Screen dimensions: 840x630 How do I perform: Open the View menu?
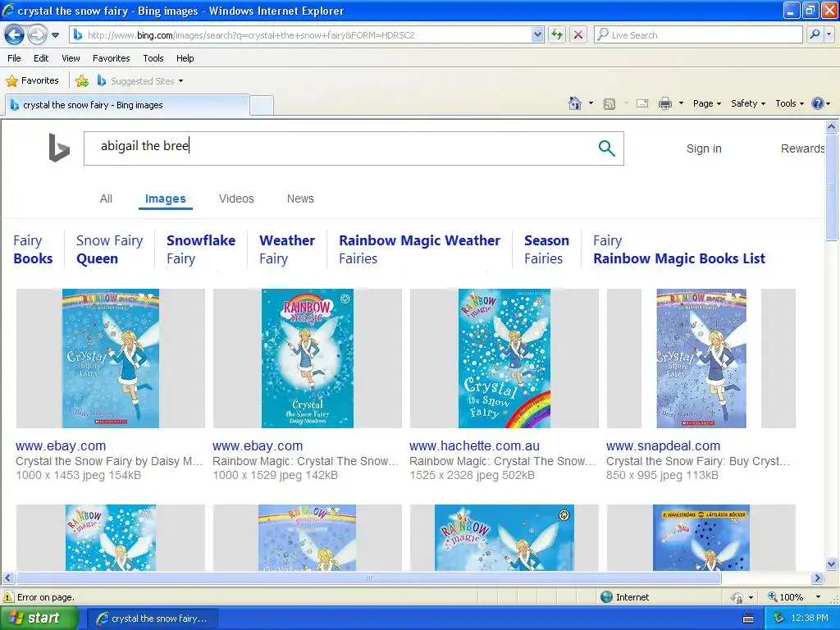click(71, 58)
